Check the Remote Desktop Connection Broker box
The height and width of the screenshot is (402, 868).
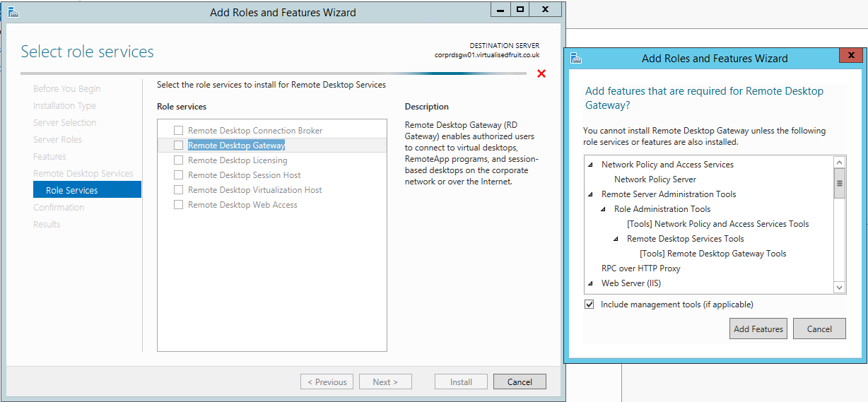click(x=179, y=131)
